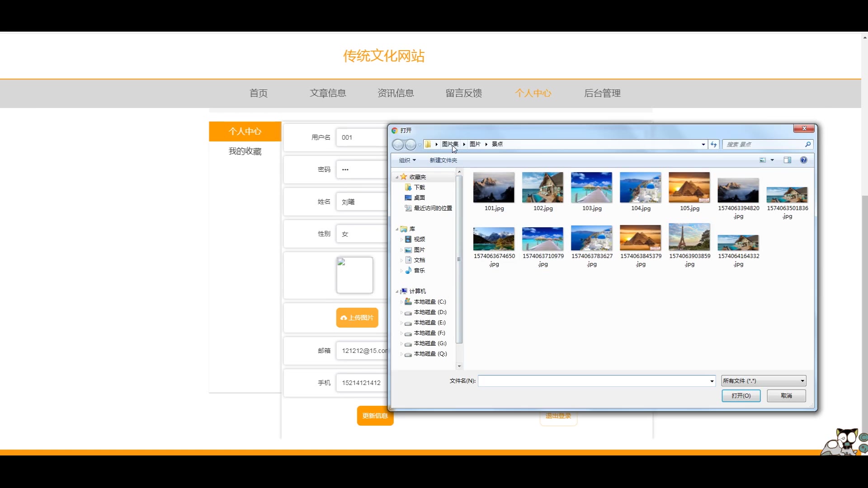The height and width of the screenshot is (488, 868).
Task: Click the help question mark icon
Action: (x=803, y=160)
